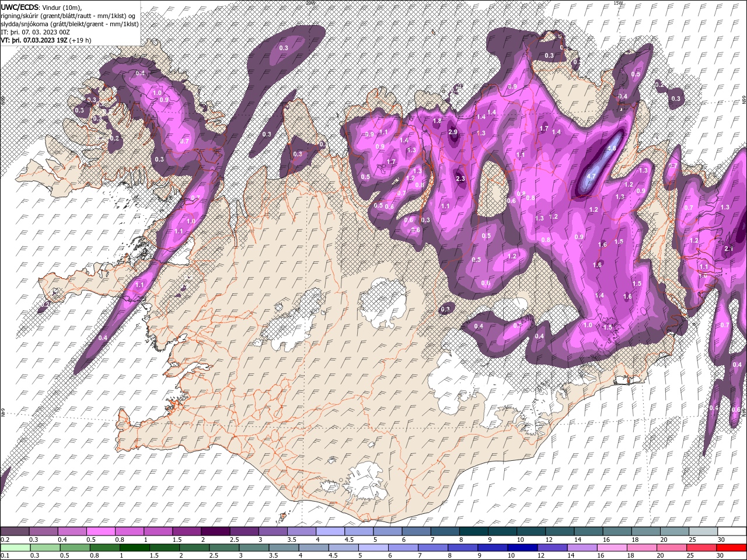747x560 pixels.
Task: Click the '30' label on the lower legend row
Action: [721, 556]
